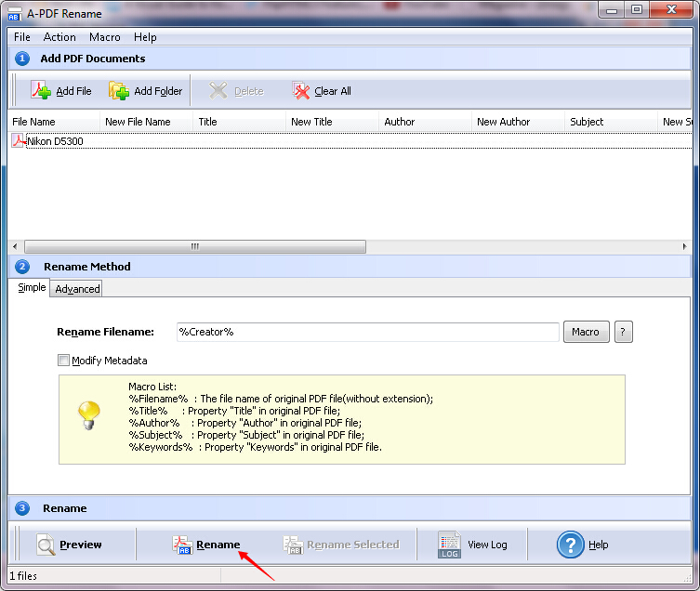The image size is (700, 591).
Task: Open the Macro menu
Action: (105, 37)
